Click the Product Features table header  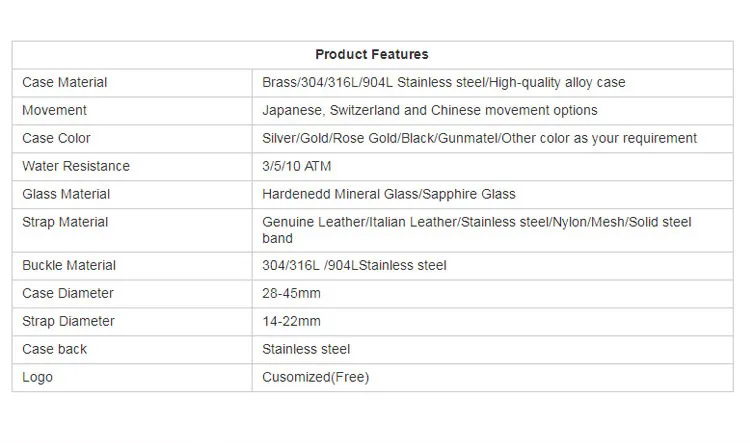point(371,54)
